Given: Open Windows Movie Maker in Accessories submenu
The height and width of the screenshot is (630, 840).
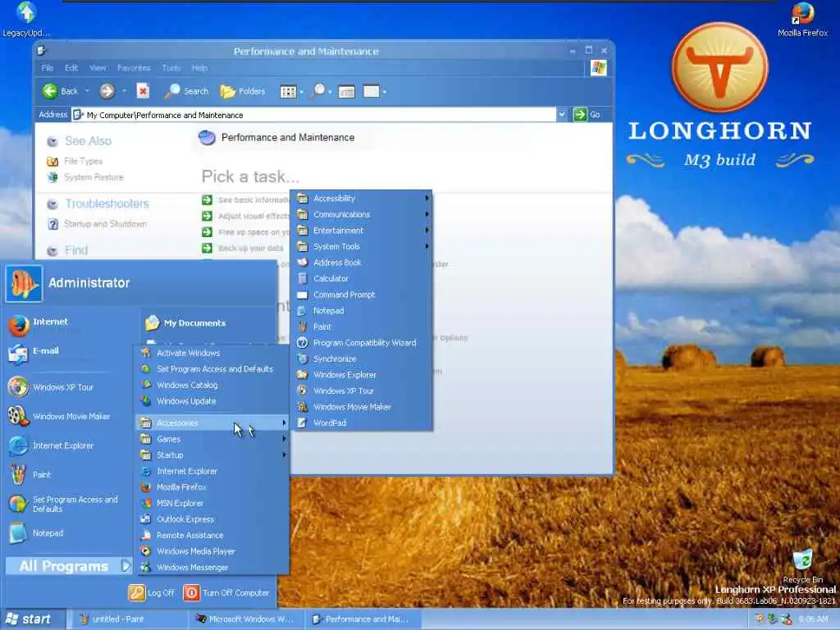Looking at the screenshot, I should click(x=362, y=407).
